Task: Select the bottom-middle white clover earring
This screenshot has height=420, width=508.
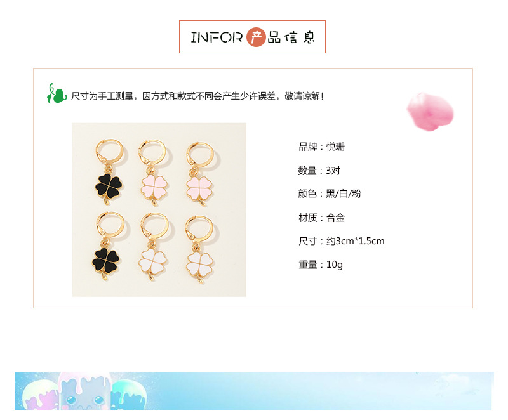Action: tap(154, 247)
